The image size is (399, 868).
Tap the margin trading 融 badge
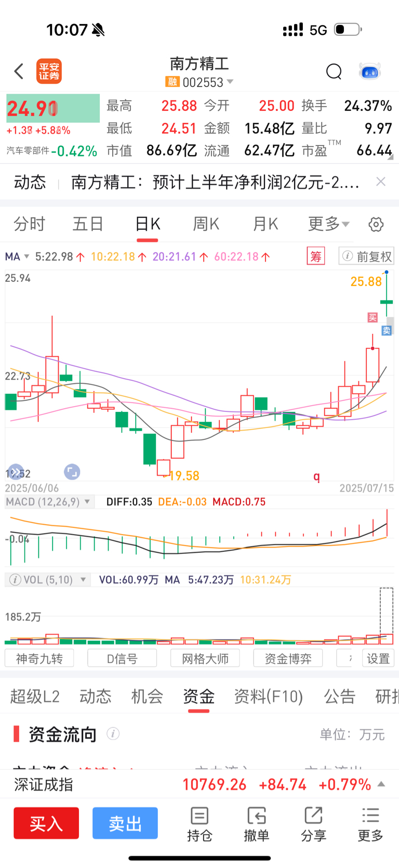pos(172,82)
